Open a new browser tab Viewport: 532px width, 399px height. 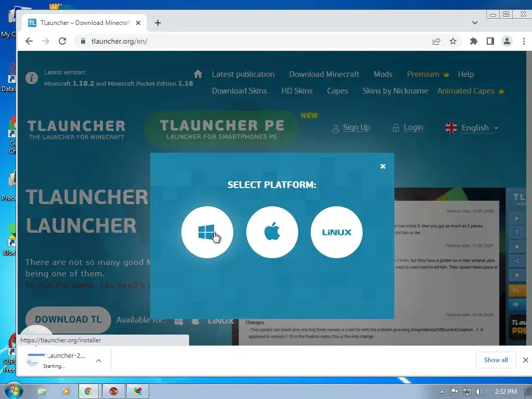coord(158,23)
